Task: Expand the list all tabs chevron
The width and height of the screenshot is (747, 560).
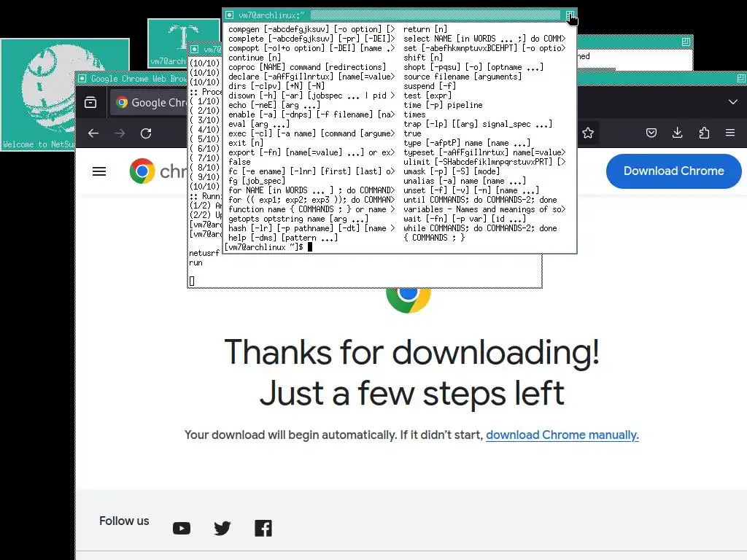Action: point(733,102)
